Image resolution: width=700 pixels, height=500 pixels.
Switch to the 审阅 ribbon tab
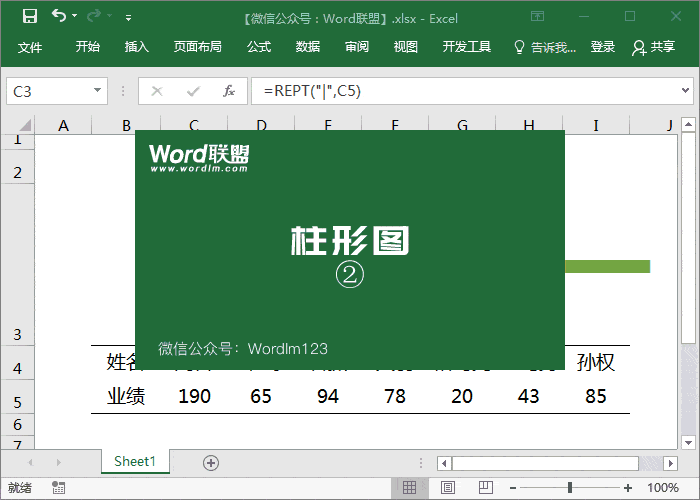[x=357, y=46]
